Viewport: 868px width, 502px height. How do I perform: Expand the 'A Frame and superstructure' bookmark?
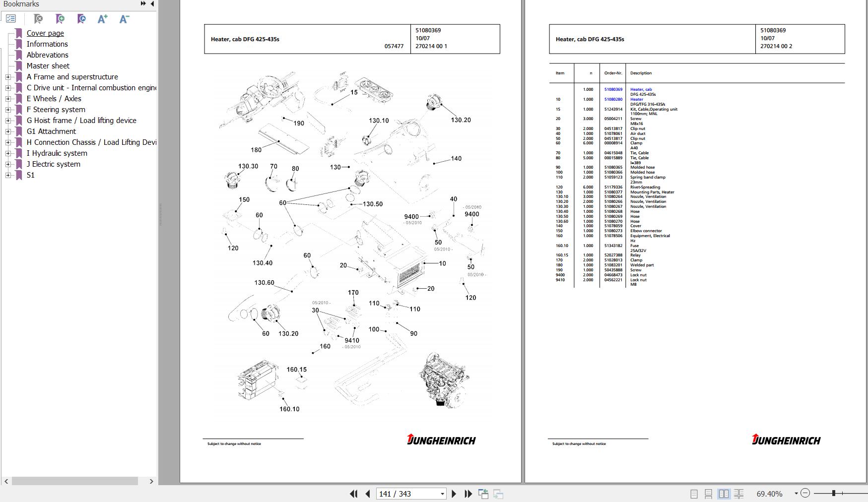coord(8,77)
